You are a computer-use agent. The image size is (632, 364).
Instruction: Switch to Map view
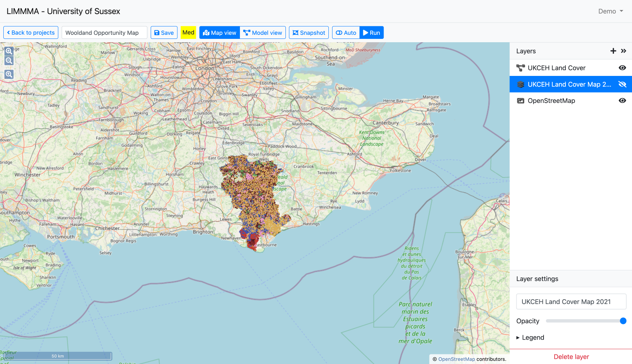tap(220, 33)
